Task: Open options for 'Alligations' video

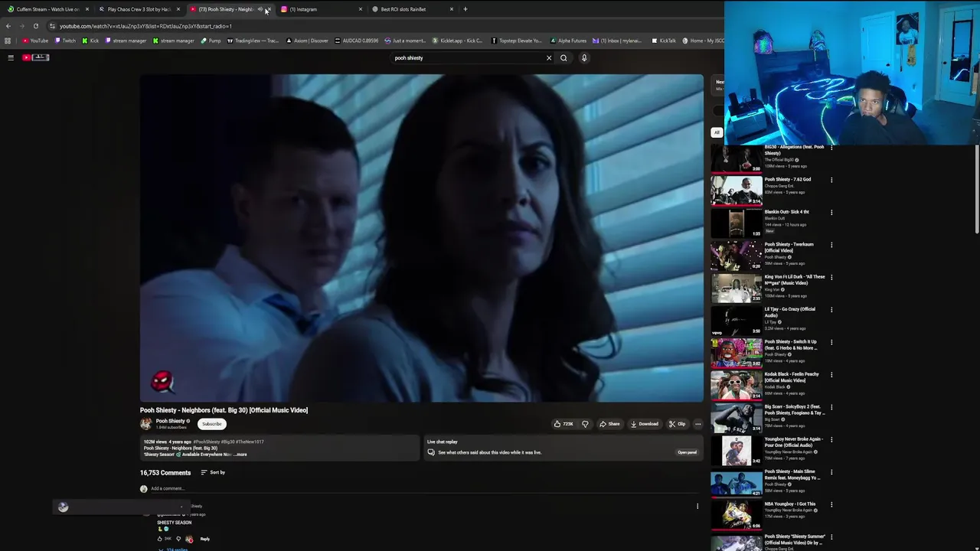Action: (x=831, y=148)
